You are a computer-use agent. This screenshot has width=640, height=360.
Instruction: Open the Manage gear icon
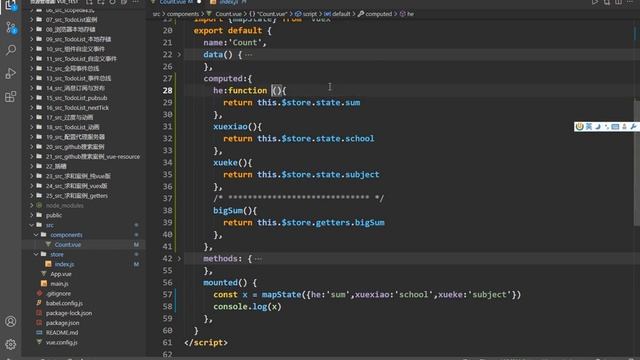point(11,344)
